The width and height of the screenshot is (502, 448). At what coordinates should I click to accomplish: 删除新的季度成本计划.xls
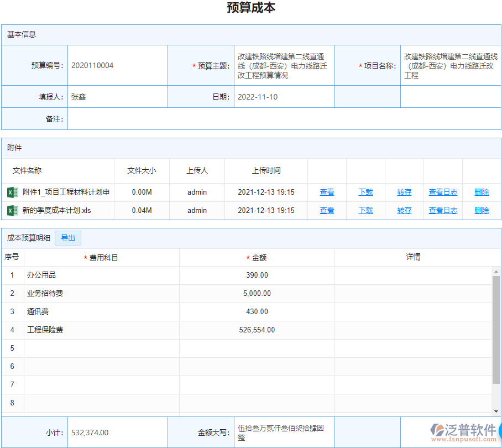(x=482, y=211)
